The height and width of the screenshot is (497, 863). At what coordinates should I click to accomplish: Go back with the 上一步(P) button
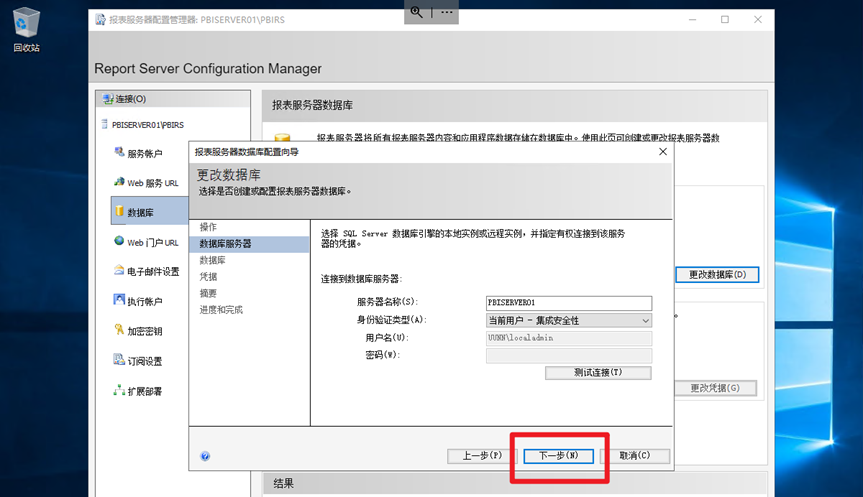coord(481,456)
